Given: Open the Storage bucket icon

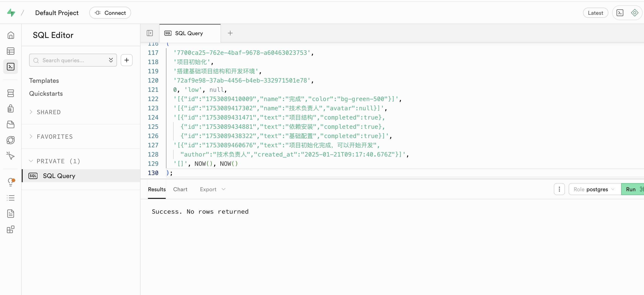Looking at the screenshot, I should (10, 125).
